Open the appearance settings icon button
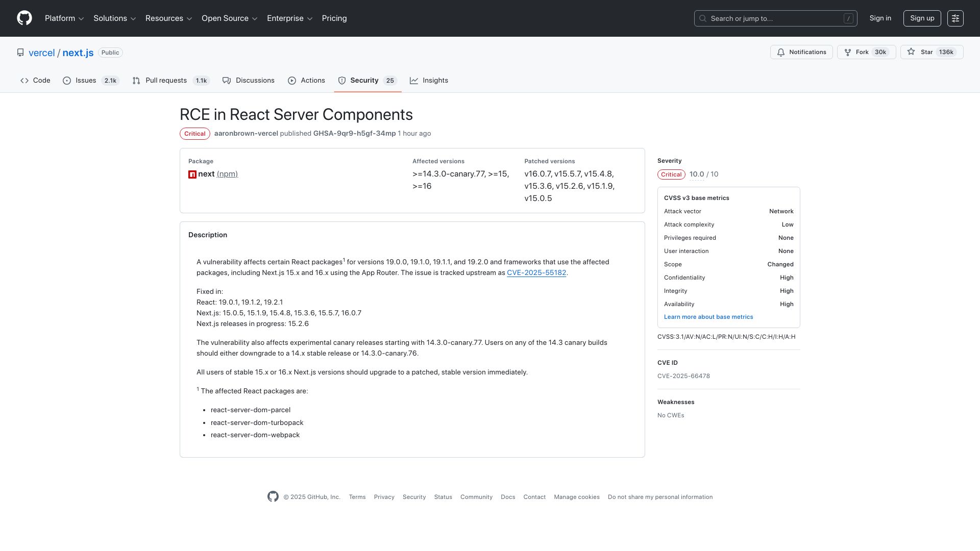The width and height of the screenshot is (980, 551). point(955,18)
